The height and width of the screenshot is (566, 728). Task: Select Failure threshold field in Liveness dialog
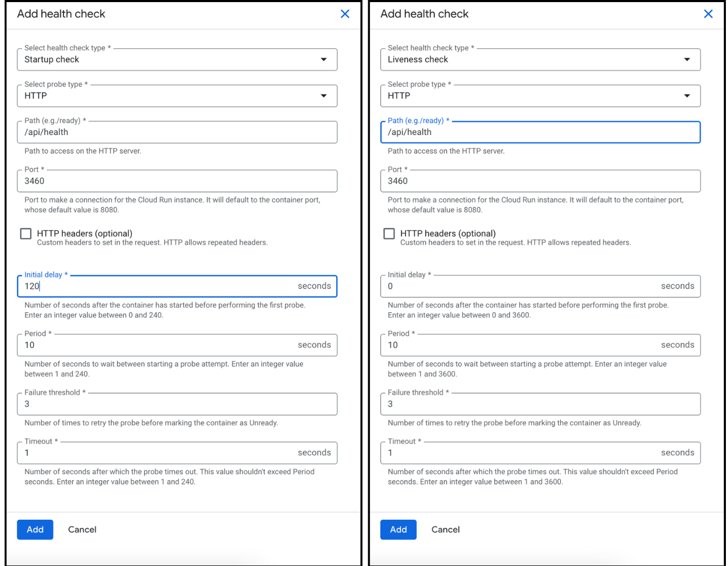tap(540, 404)
